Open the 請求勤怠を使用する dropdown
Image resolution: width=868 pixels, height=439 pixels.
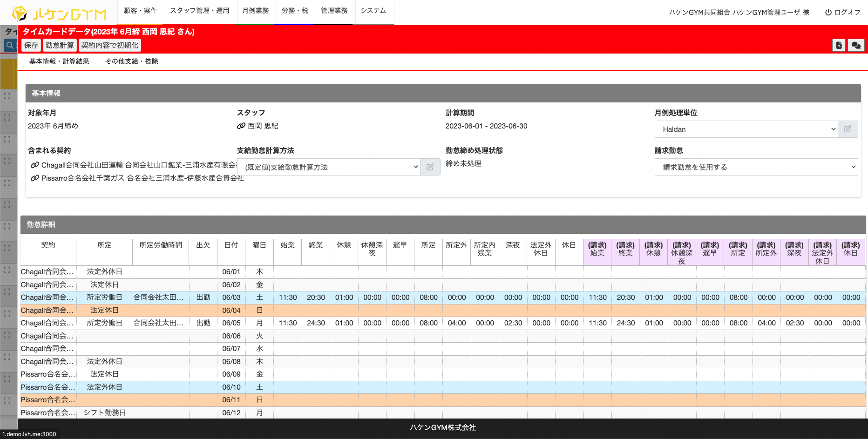click(x=756, y=167)
